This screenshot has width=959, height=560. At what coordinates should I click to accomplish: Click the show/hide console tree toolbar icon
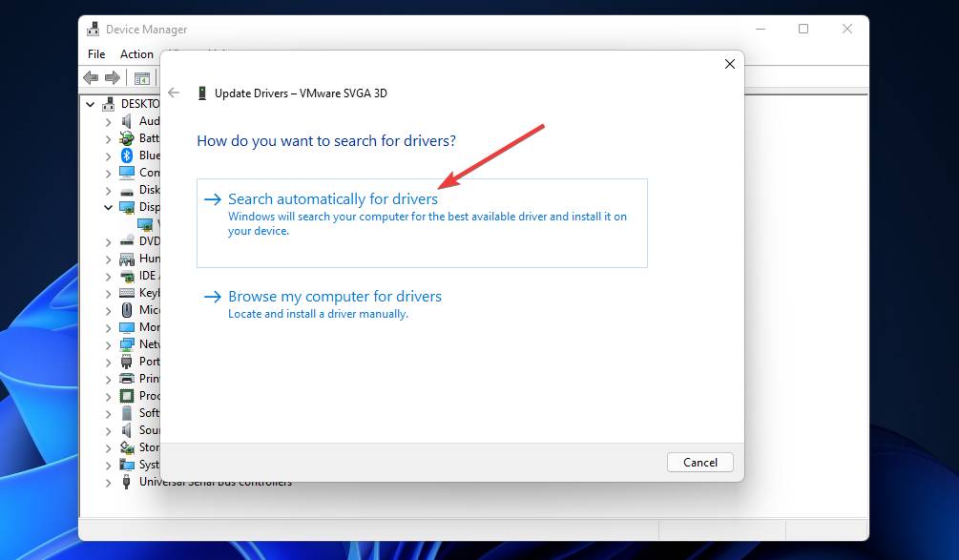click(142, 78)
